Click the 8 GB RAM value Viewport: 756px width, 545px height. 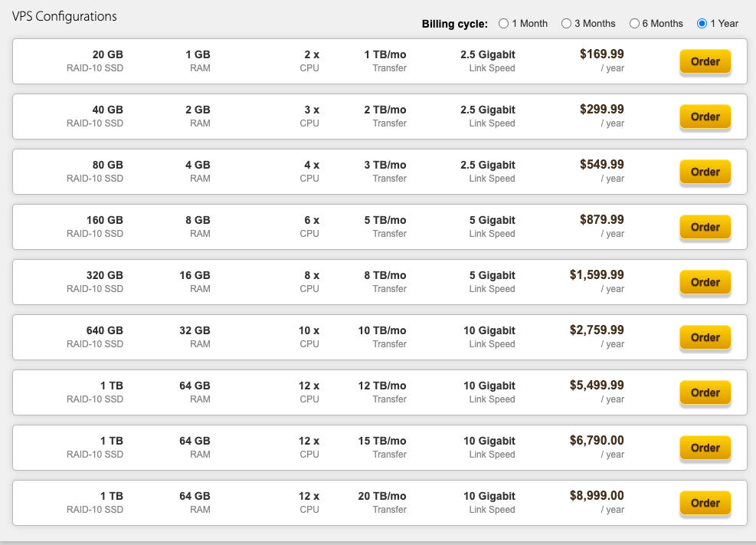pos(198,220)
